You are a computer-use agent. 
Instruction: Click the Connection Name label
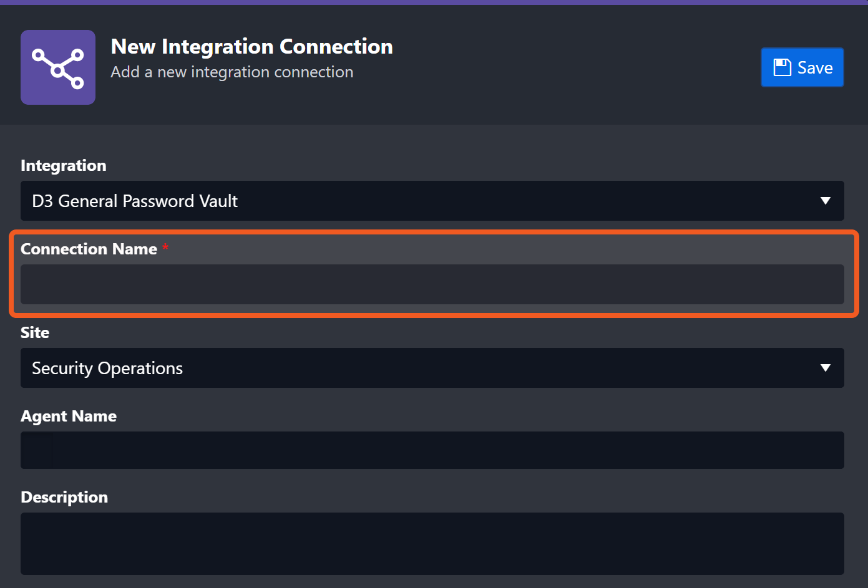(x=89, y=249)
